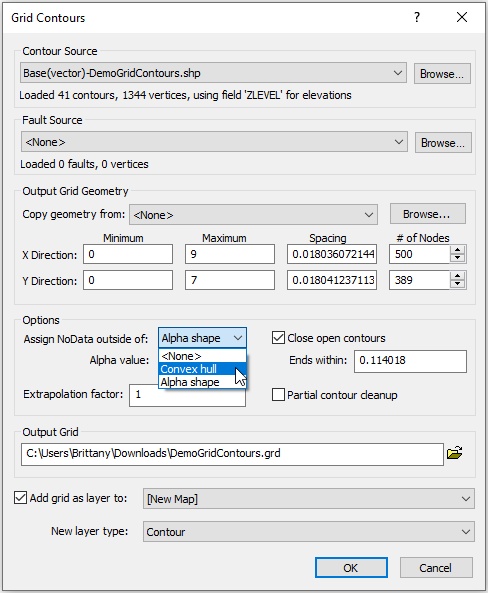488x593 pixels.
Task: Increase Y Direction number of nodes
Action: pyautogui.click(x=458, y=276)
